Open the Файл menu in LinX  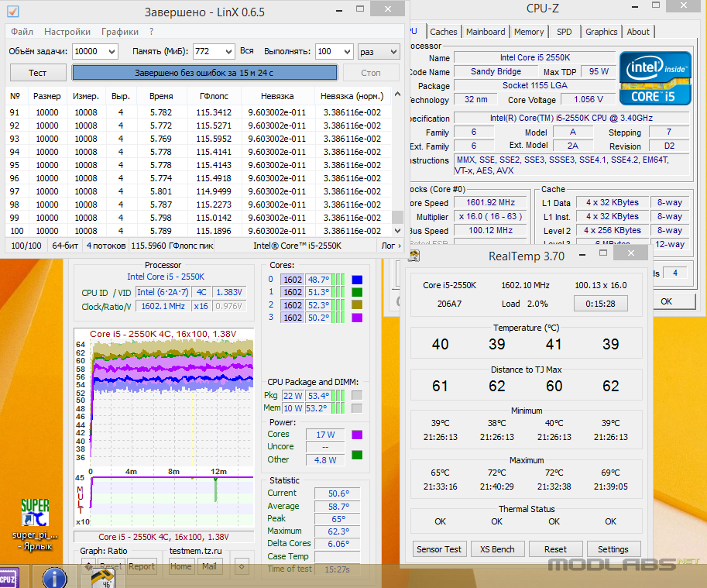tap(22, 32)
